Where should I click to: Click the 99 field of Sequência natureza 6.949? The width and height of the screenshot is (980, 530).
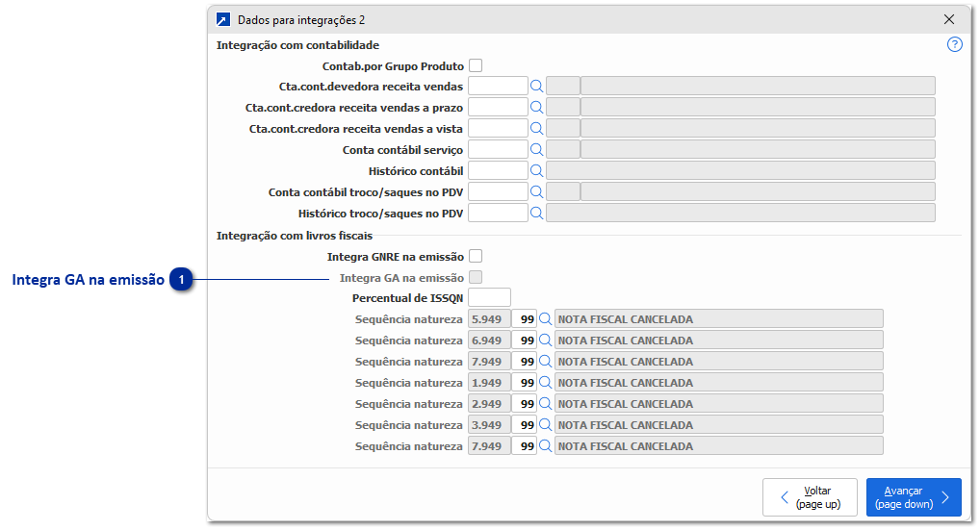click(x=524, y=341)
